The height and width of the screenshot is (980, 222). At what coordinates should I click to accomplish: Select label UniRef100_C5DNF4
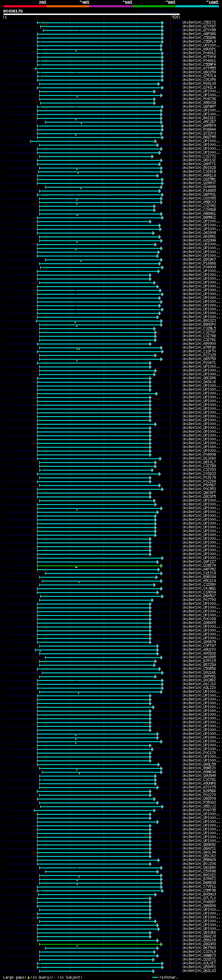pyautogui.click(x=199, y=65)
